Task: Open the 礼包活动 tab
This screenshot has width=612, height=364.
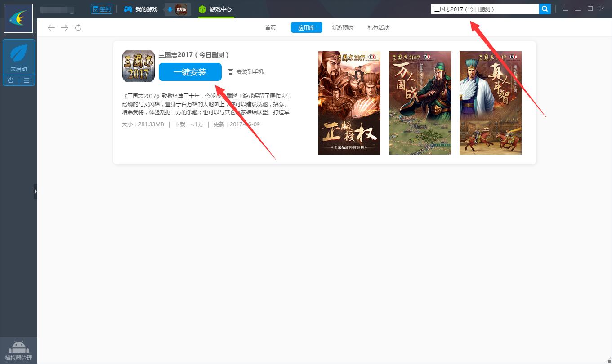Action: point(378,28)
